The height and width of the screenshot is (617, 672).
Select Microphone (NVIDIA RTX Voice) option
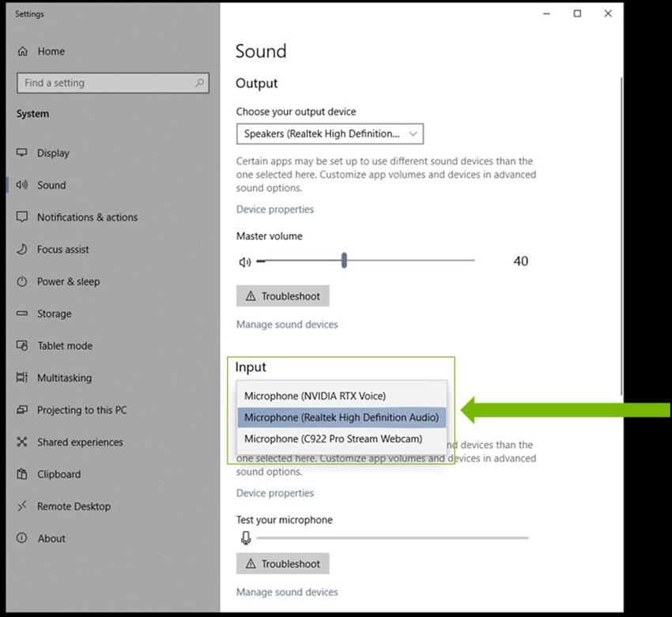pyautogui.click(x=315, y=396)
